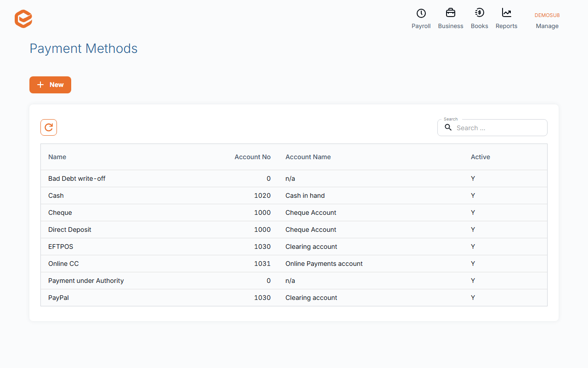The image size is (588, 368).
Task: Open the Reports chart icon menu
Action: coord(506,19)
